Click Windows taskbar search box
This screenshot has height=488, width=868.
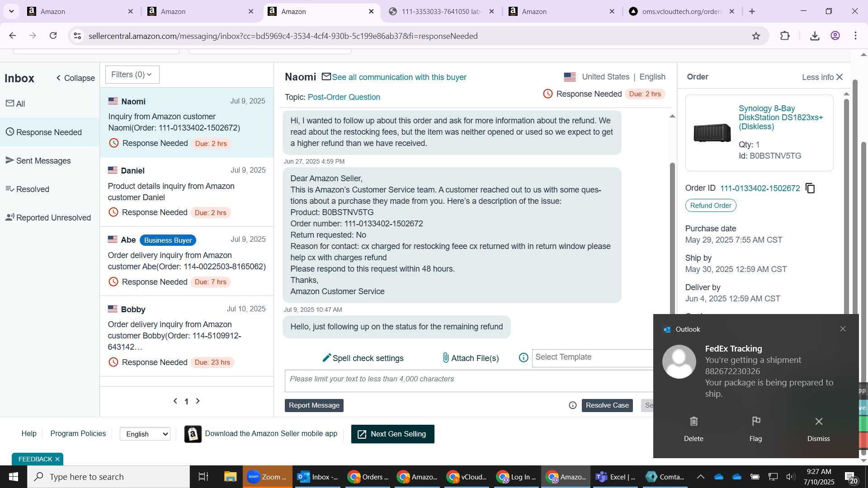[108, 477]
